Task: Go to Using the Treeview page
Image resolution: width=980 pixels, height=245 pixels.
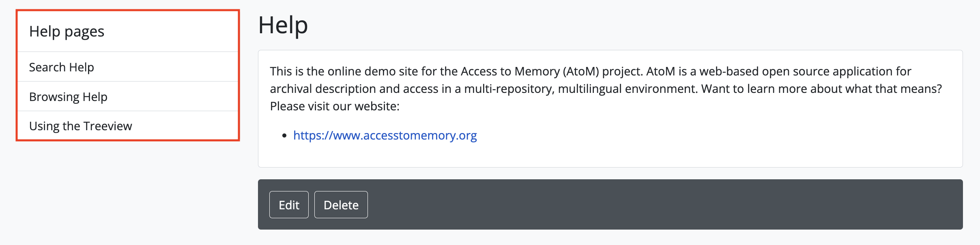Action: (x=80, y=126)
